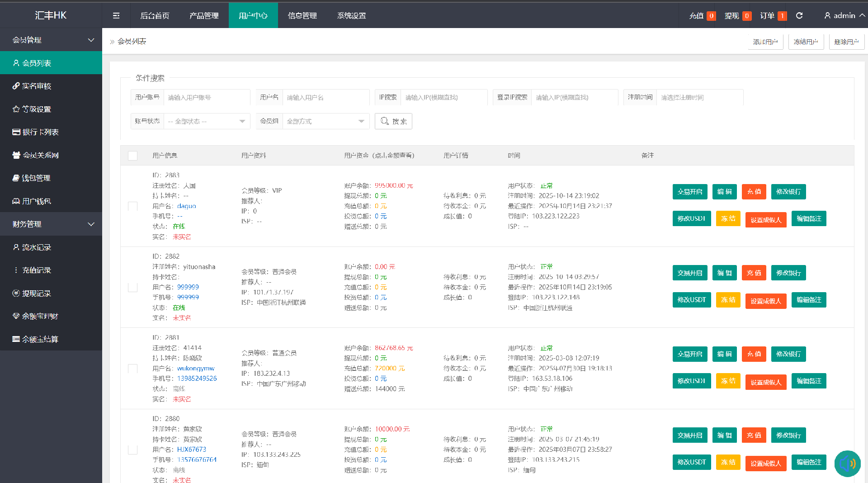Click 冻结 button for user daguo
This screenshot has height=483, width=868.
[x=728, y=219]
